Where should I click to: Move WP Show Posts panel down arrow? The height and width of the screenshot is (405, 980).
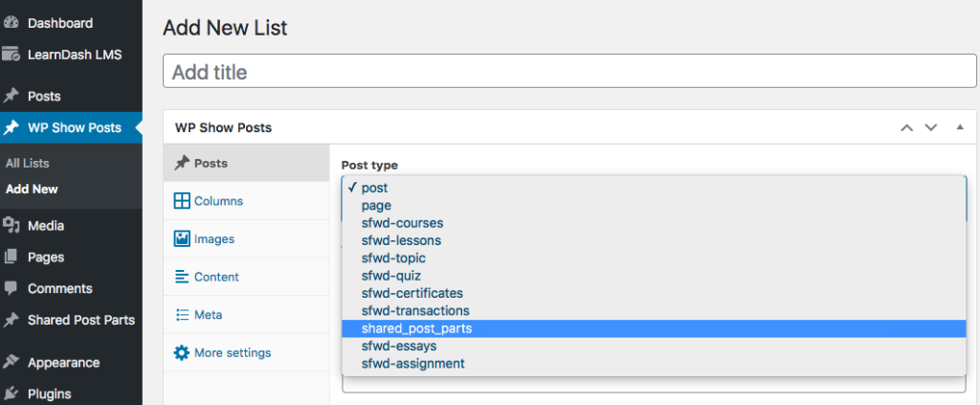click(930, 127)
